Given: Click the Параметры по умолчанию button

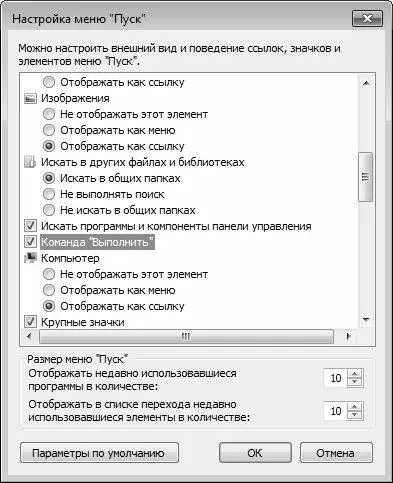Looking at the screenshot, I should (x=99, y=453).
